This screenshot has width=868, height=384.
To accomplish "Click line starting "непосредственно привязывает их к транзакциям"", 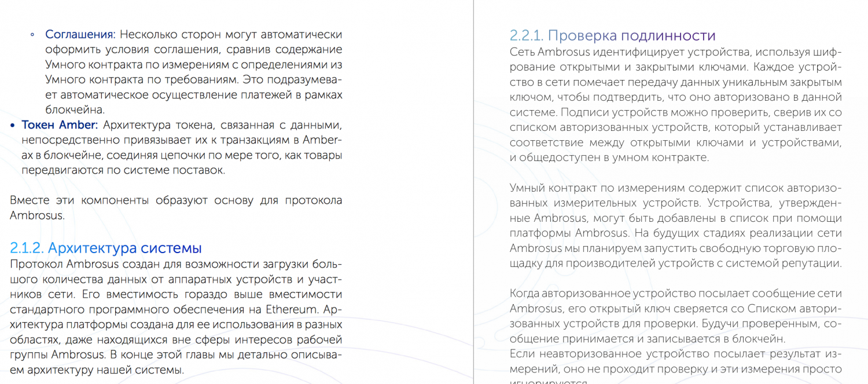I will pos(182,140).
